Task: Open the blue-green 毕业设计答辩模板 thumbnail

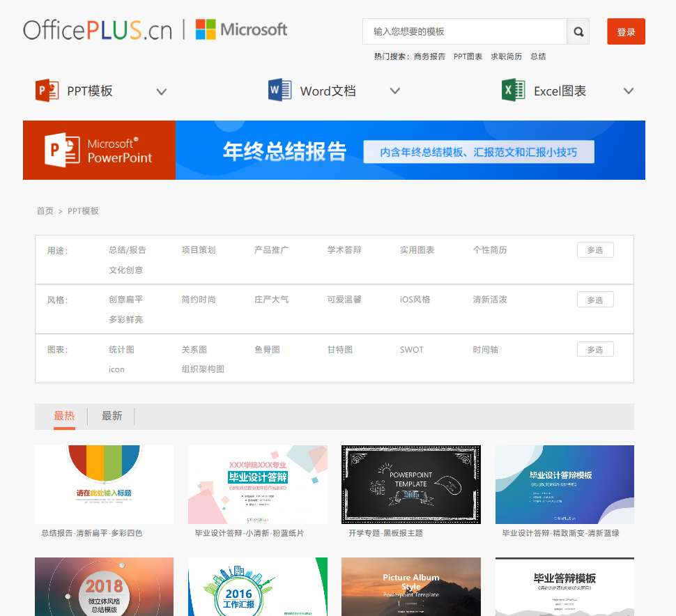Action: pyautogui.click(x=564, y=484)
